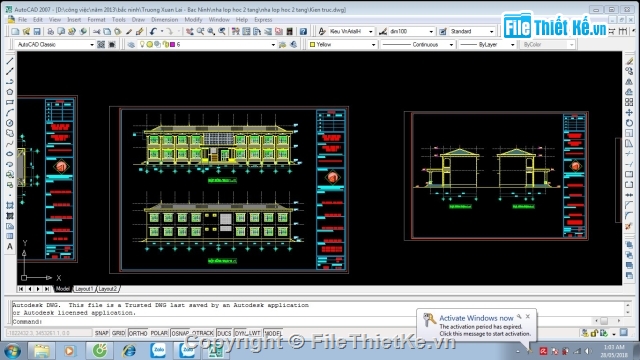
Task: Toggle SNAP mode in status bar
Action: click(102, 333)
